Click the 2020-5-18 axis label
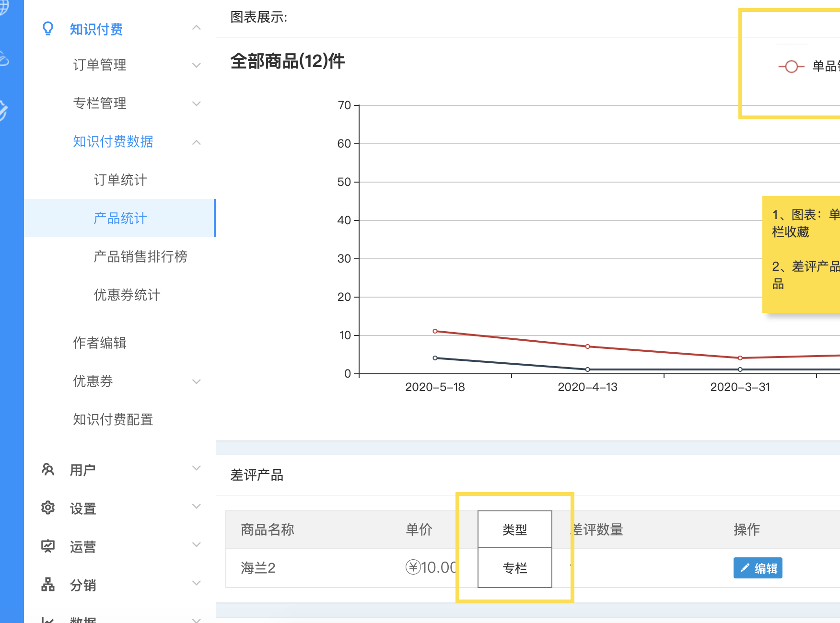The height and width of the screenshot is (623, 840). point(435,387)
